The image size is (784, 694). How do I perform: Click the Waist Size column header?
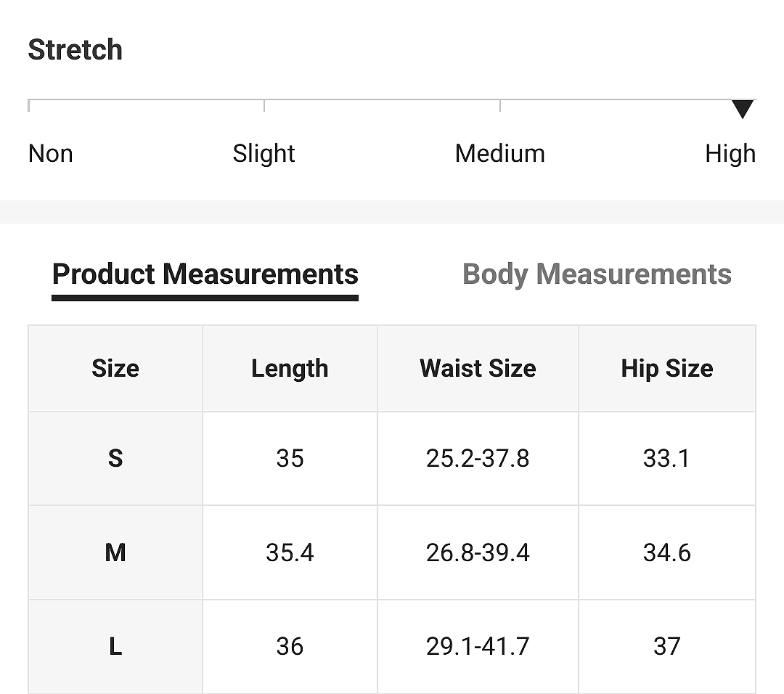478,369
